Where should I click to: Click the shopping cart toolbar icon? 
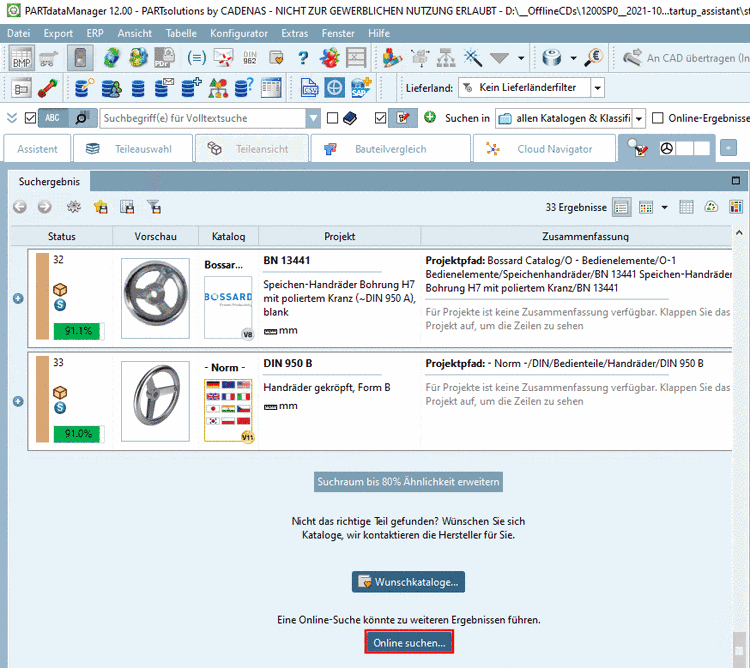[48, 58]
